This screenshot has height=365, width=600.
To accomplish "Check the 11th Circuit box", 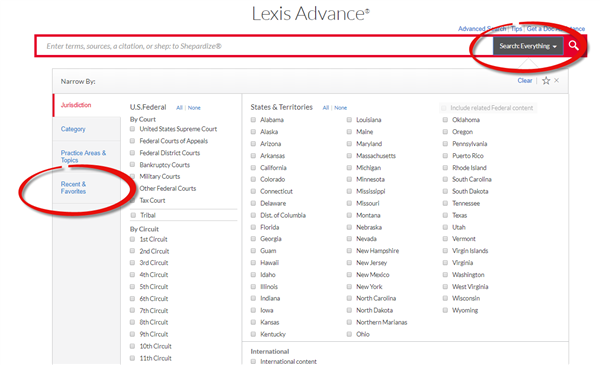I will (132, 358).
